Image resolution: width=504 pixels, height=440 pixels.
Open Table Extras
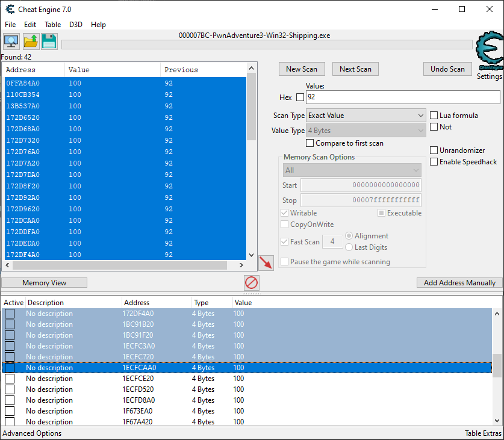click(484, 433)
